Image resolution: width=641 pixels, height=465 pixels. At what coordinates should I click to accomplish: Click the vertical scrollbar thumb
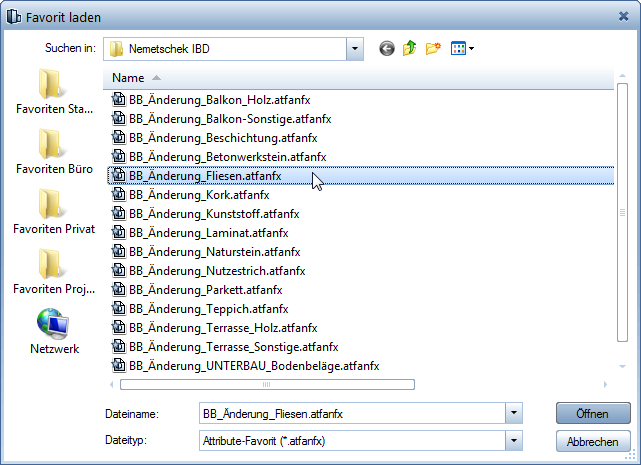[x=622, y=212]
